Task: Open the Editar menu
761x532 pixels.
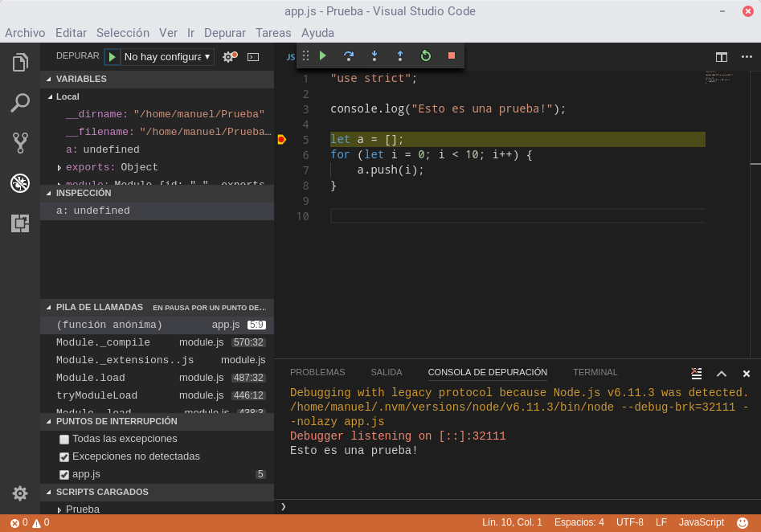Action: (71, 33)
